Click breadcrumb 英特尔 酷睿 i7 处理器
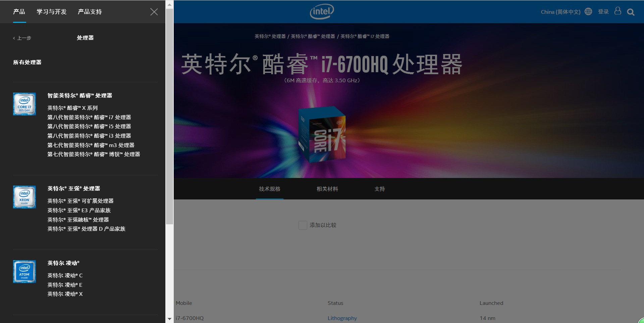Viewport: 644px width, 323px height. (x=365, y=36)
